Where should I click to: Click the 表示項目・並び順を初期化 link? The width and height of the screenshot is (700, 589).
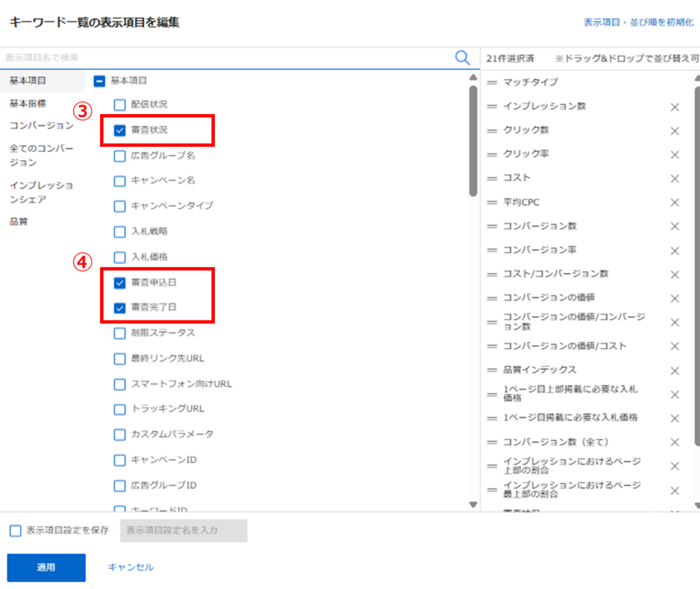point(638,22)
